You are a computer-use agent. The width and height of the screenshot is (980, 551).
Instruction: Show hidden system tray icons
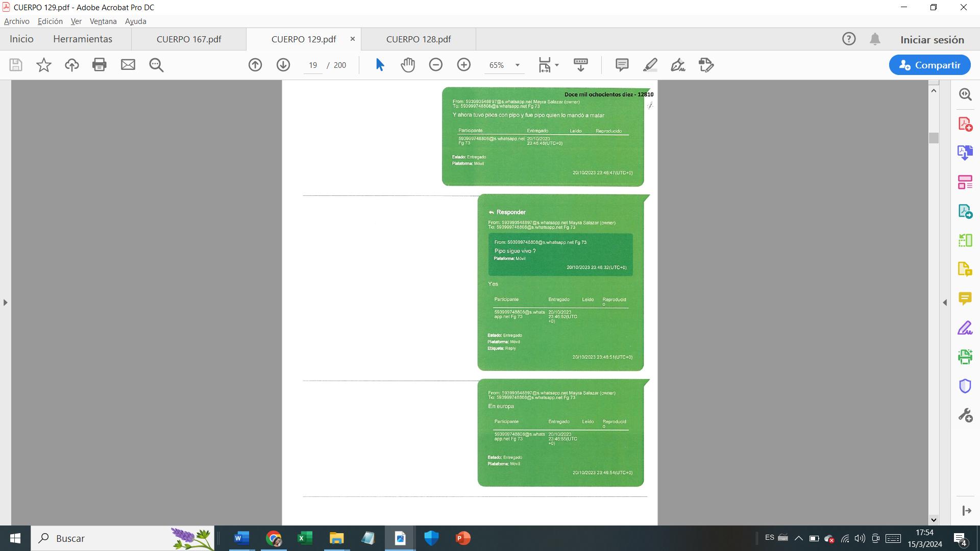pyautogui.click(x=799, y=538)
